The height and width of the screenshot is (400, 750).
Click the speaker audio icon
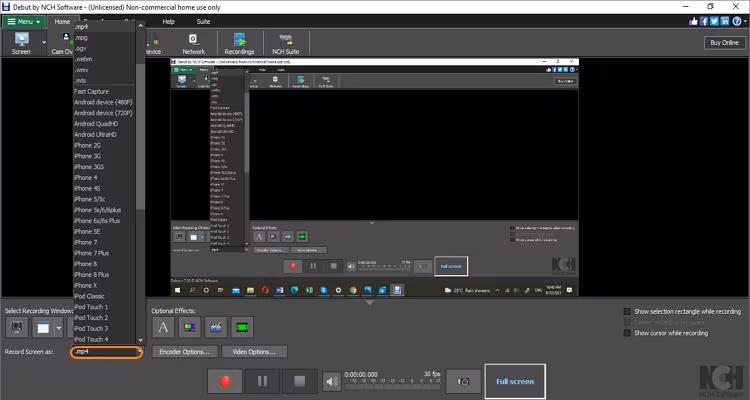331,382
